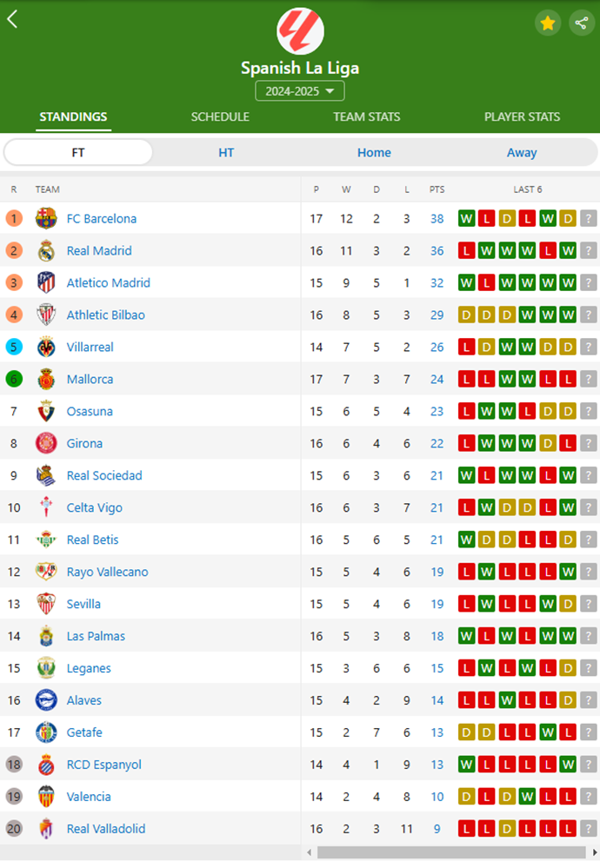
Task: Open the PLAYER STATS tab
Action: 522,116
